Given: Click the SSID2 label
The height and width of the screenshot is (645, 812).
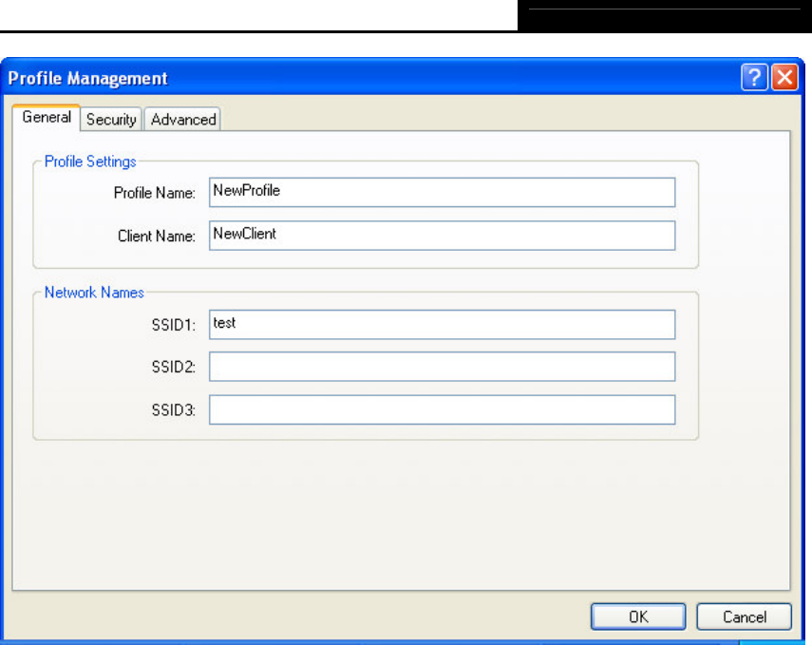Looking at the screenshot, I should point(174,368).
